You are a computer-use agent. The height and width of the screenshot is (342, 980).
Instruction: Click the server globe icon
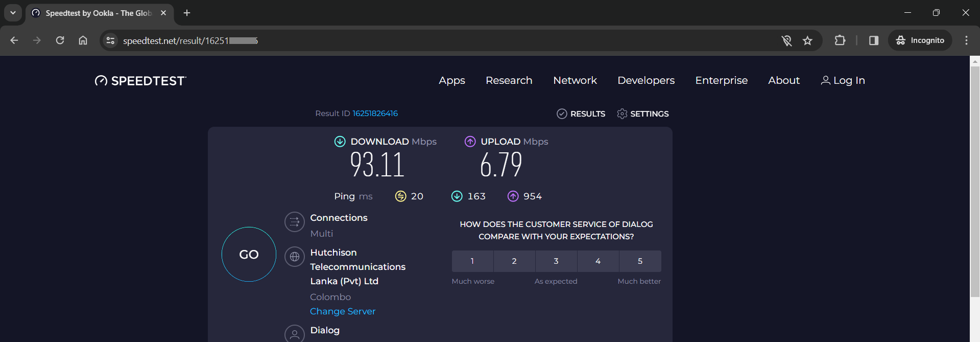tap(295, 257)
